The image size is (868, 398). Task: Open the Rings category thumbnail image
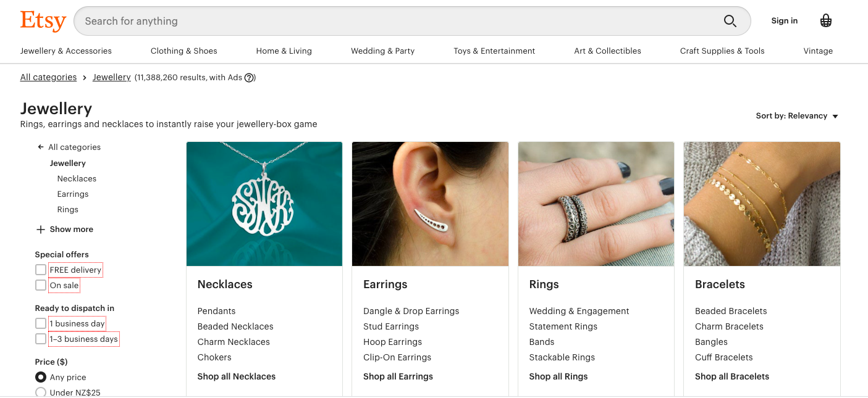coord(596,204)
